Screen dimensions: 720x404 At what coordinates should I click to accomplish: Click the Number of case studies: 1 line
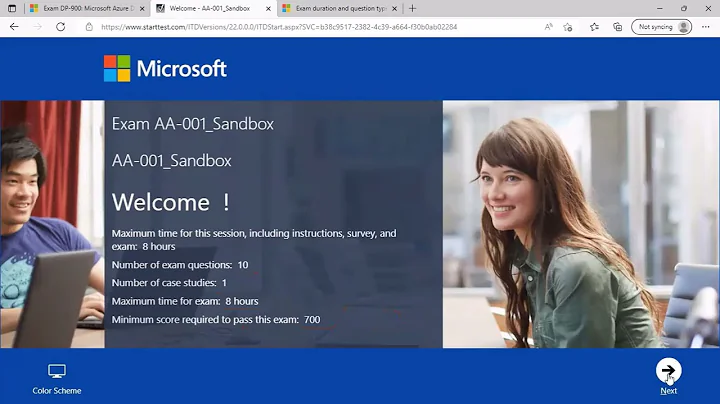click(169, 283)
